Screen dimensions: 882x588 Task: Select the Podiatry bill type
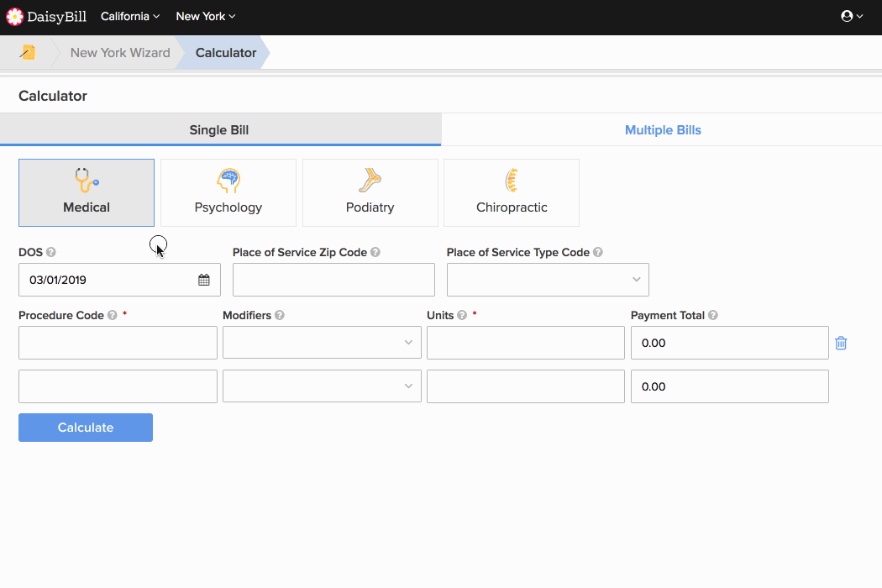370,192
